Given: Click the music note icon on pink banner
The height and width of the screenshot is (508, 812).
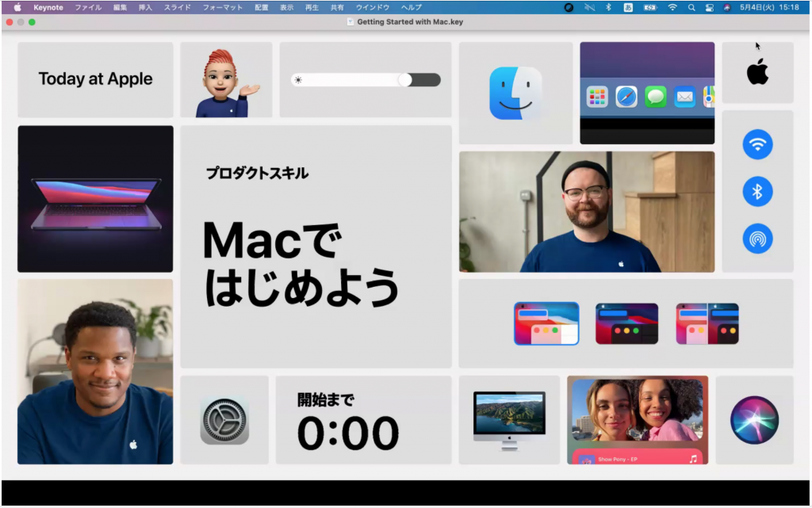Looking at the screenshot, I should (x=693, y=459).
